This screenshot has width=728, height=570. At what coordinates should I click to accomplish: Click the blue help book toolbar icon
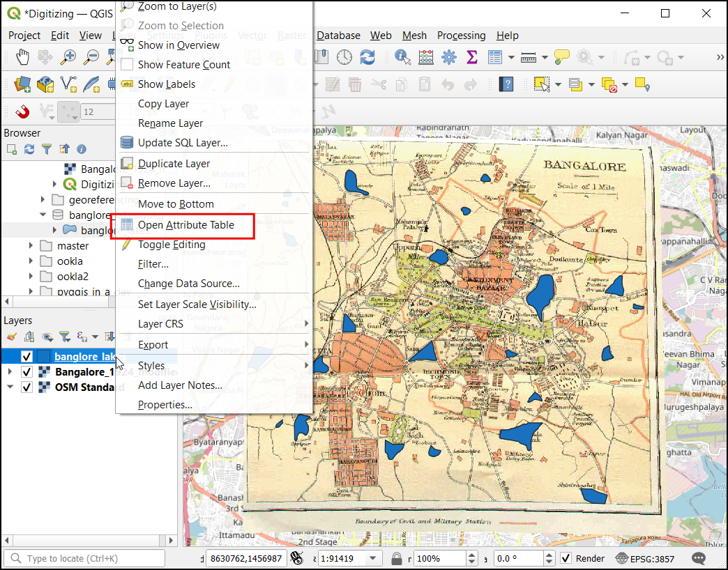pyautogui.click(x=506, y=84)
